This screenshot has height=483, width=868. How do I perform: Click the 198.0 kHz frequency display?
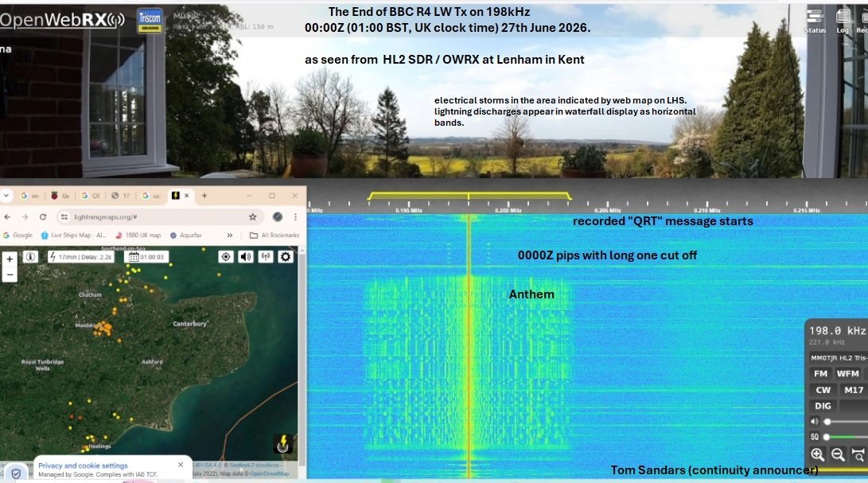(837, 331)
